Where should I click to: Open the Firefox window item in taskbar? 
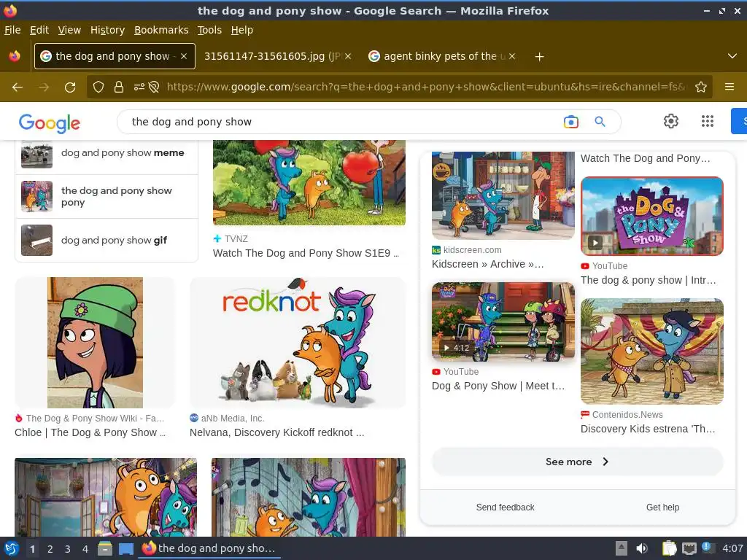click(209, 548)
